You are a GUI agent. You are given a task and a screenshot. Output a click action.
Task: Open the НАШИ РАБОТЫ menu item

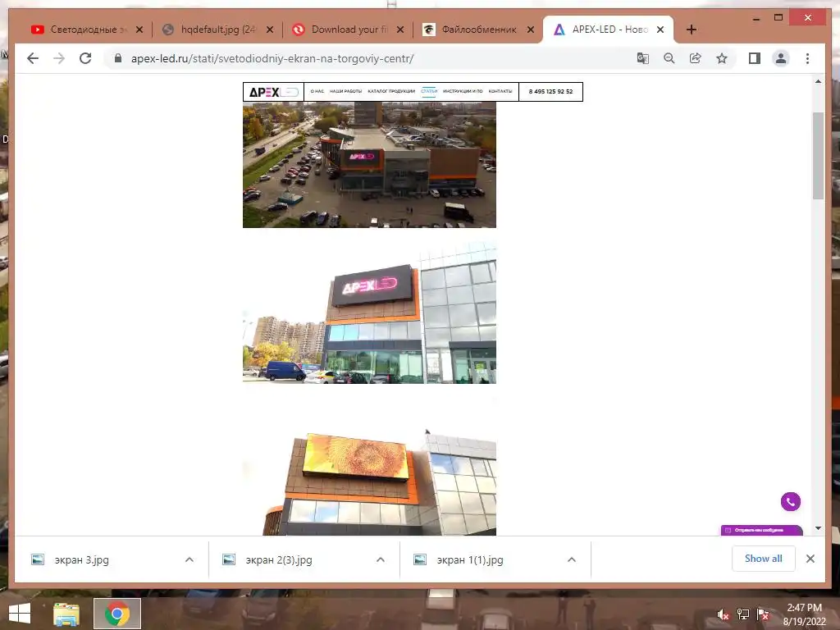345,91
